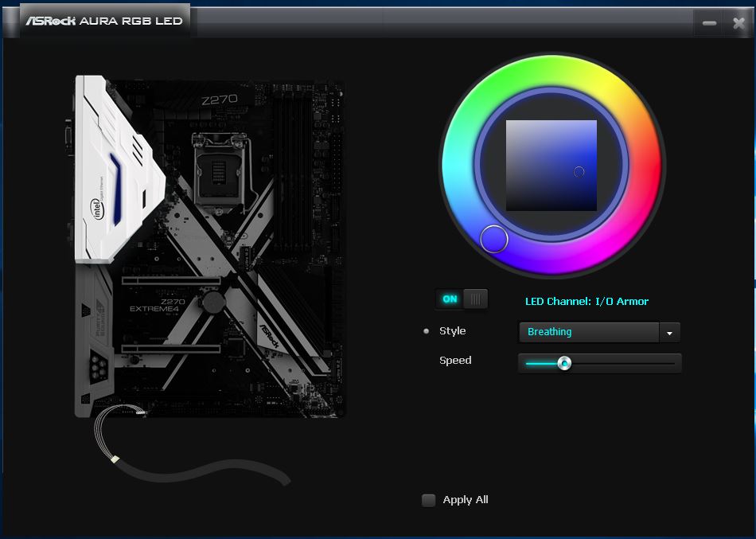Click the Speed slider handle
The image size is (756, 539).
[x=564, y=363]
